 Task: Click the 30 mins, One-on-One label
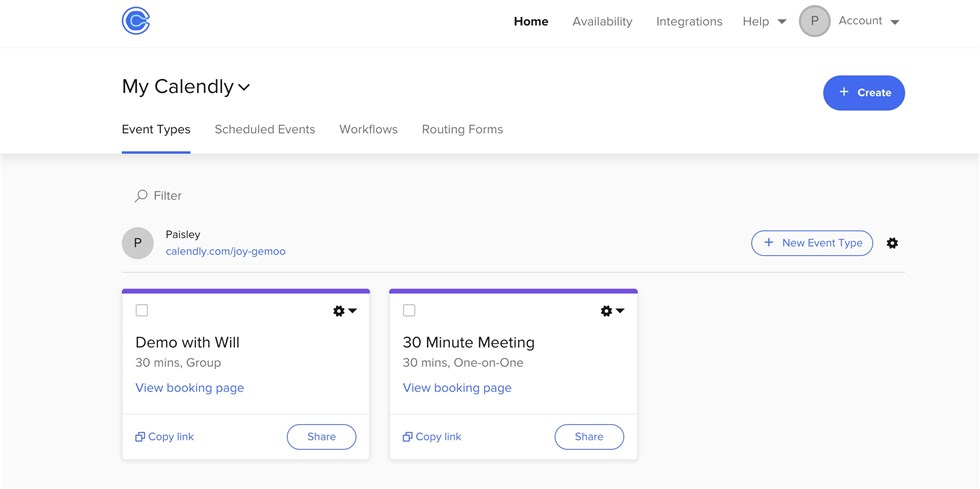463,363
